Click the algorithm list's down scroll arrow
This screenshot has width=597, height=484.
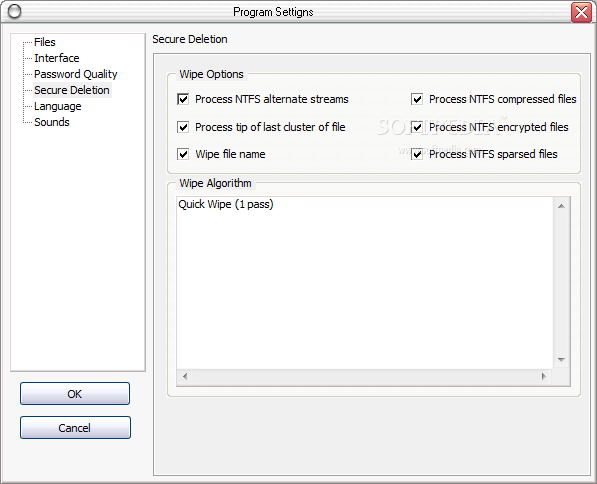point(561,360)
